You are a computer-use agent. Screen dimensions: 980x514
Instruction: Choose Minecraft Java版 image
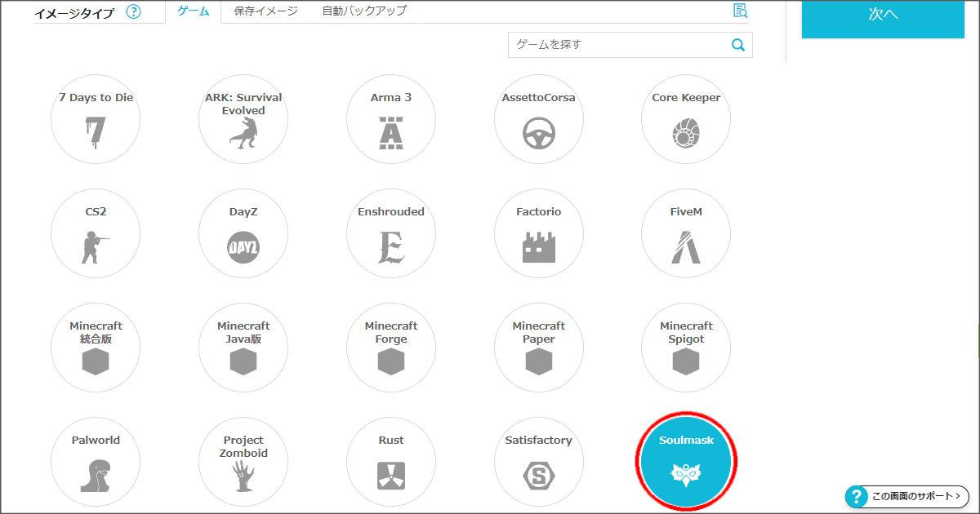243,348
